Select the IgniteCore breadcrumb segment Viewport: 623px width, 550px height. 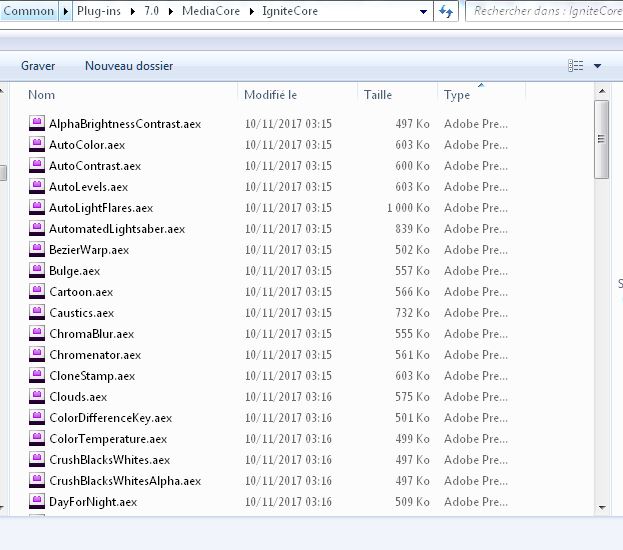[x=290, y=11]
